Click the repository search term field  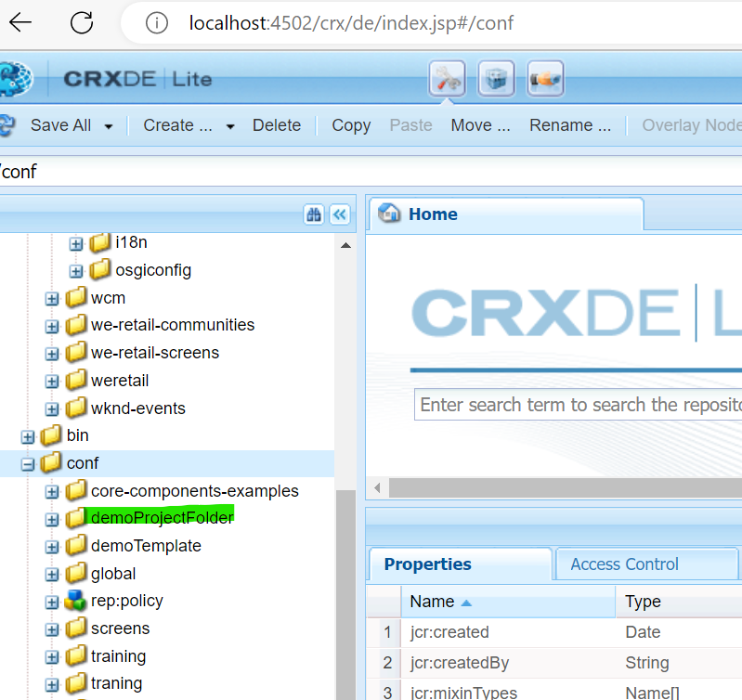[579, 405]
